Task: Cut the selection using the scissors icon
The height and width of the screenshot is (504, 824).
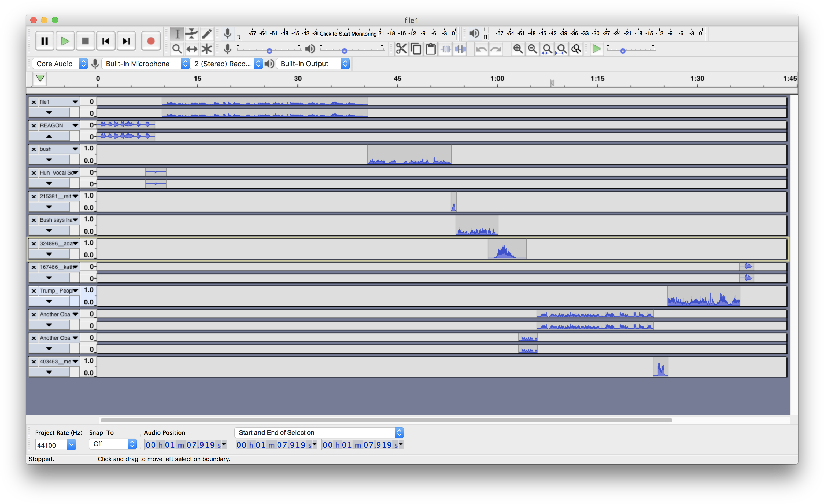Action: point(402,49)
